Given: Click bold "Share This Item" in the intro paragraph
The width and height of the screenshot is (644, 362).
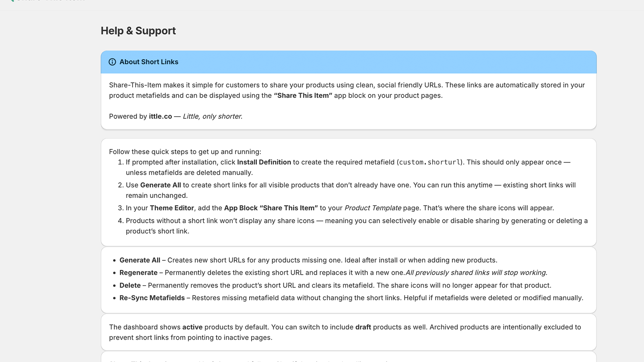Looking at the screenshot, I should point(303,96).
